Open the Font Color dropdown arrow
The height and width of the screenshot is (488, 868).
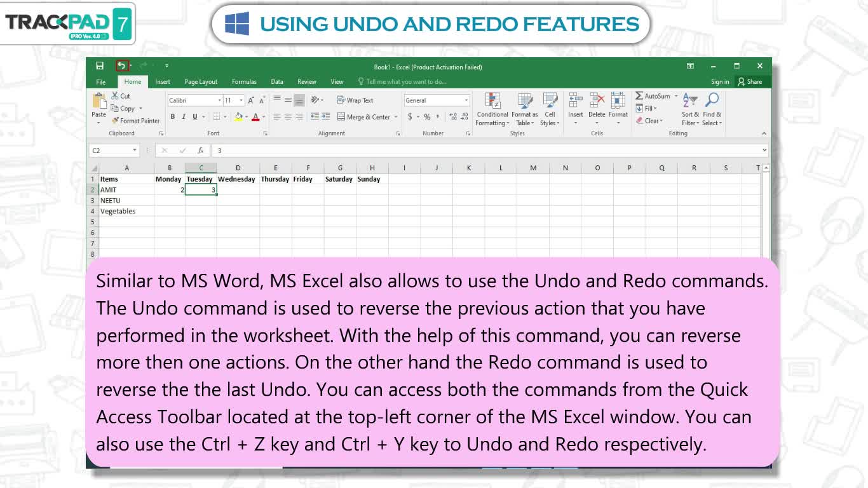click(x=263, y=117)
